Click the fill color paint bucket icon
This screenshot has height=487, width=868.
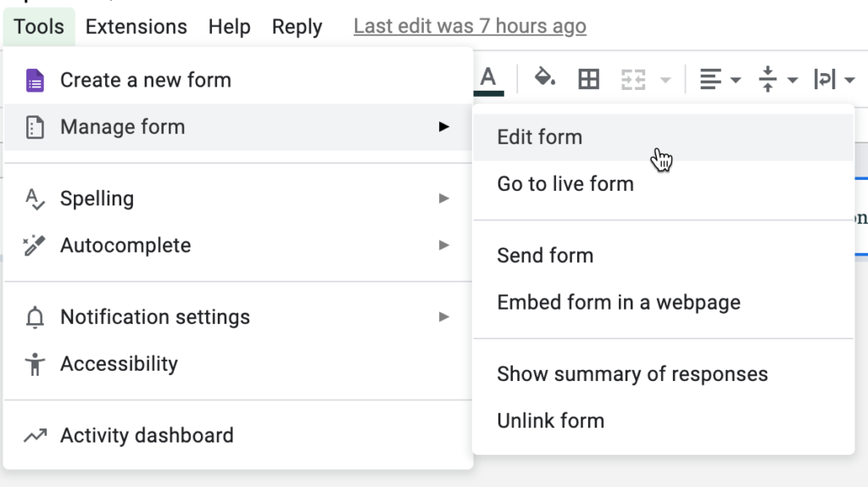545,78
